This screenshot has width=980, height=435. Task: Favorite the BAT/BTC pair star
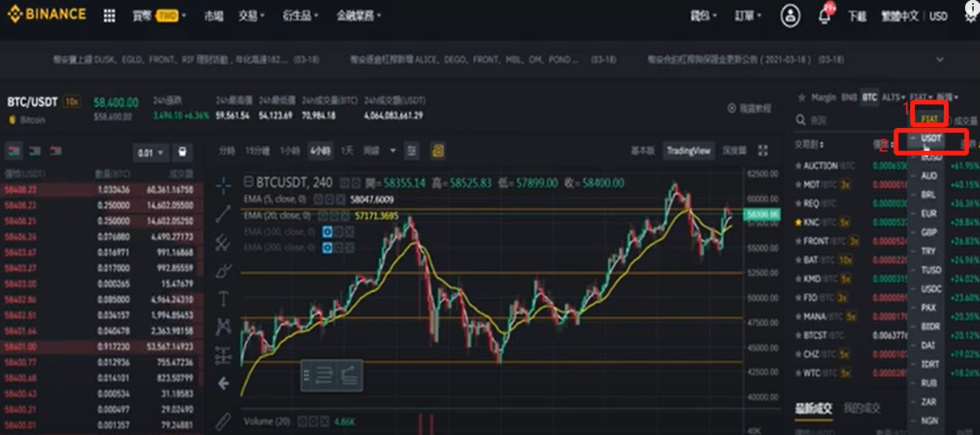tap(799, 259)
